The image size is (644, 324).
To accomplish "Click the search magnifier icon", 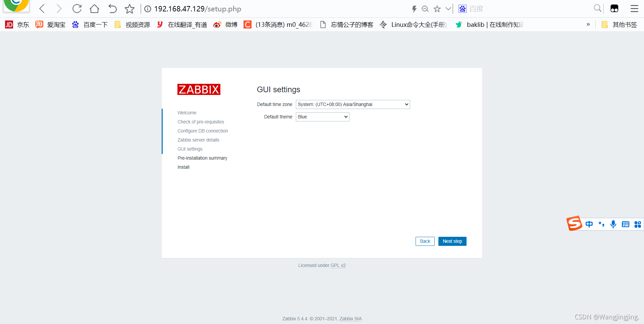I will coord(597,8).
